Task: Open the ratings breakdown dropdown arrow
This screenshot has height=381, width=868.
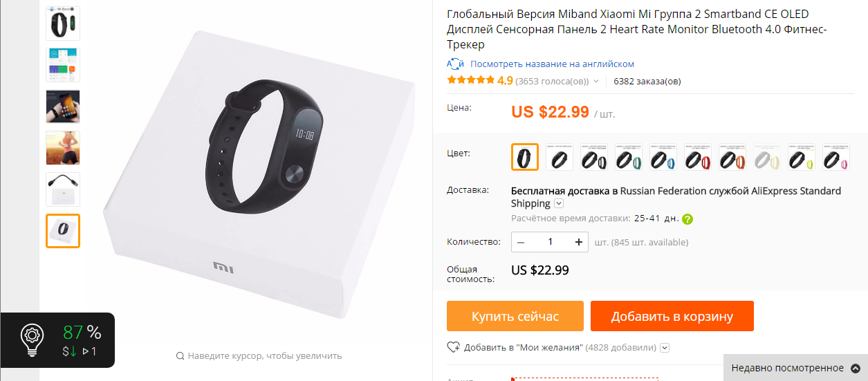Action: tap(595, 82)
